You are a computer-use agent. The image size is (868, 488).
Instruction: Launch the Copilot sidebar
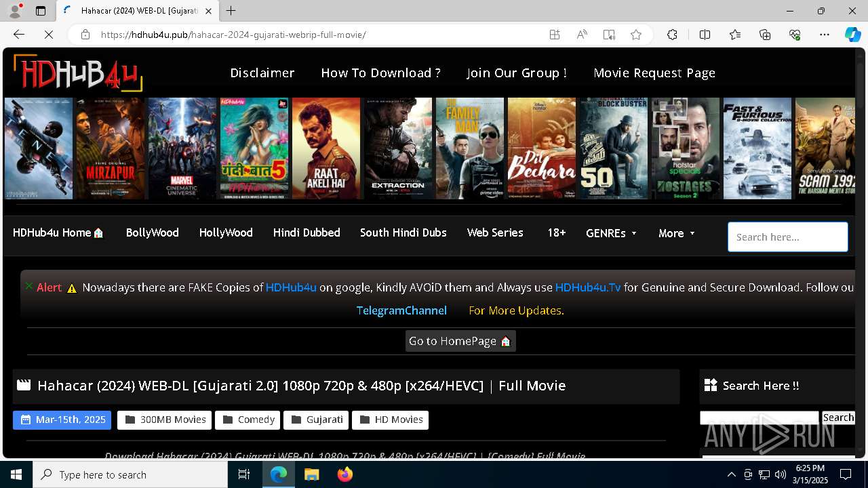pyautogui.click(x=852, y=35)
